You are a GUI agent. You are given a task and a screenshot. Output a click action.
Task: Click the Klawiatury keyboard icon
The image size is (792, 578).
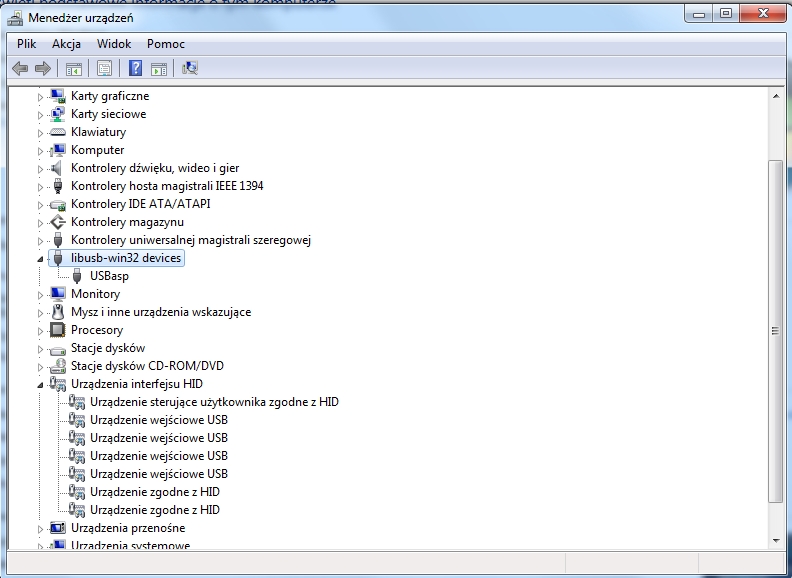tap(58, 132)
